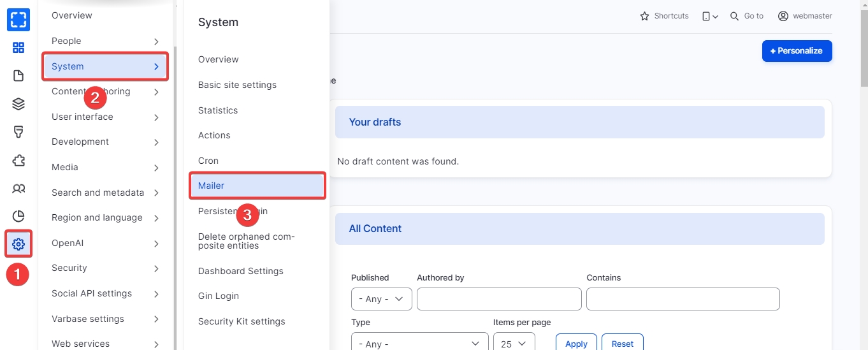This screenshot has width=868, height=350.
Task: Click the Reports pie chart icon
Action: click(x=18, y=216)
